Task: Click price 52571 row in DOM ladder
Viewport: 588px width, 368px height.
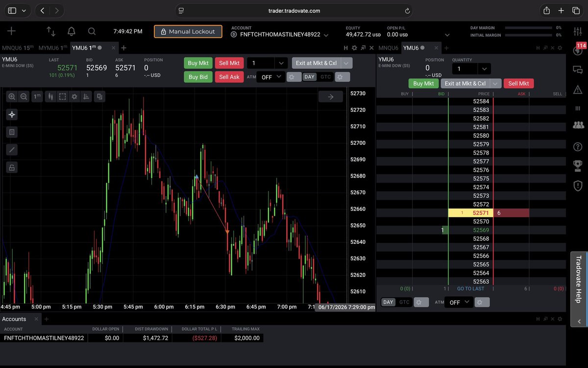Action: pyautogui.click(x=470, y=213)
